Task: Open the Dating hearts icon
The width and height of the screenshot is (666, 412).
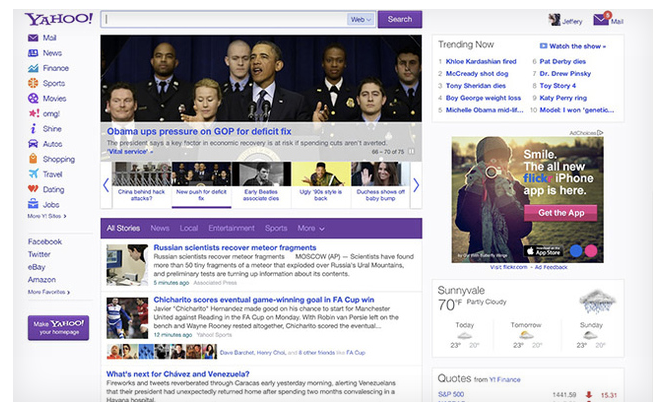Action: pyautogui.click(x=33, y=189)
